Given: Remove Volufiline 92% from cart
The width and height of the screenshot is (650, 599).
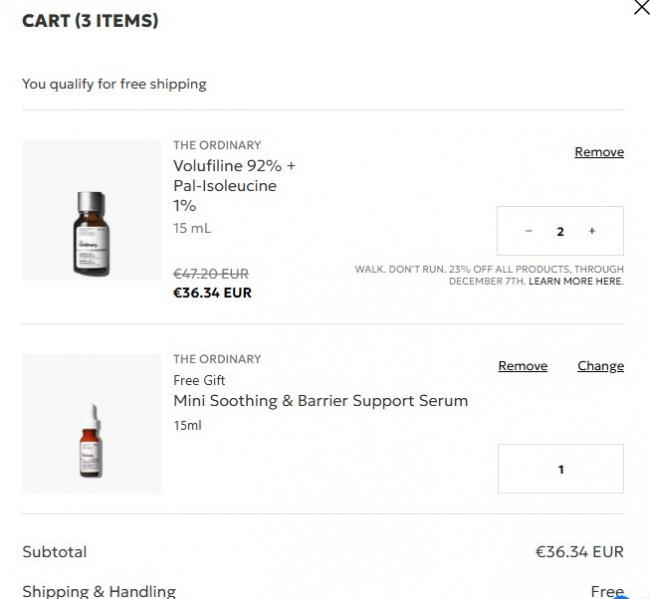Looking at the screenshot, I should (599, 152).
